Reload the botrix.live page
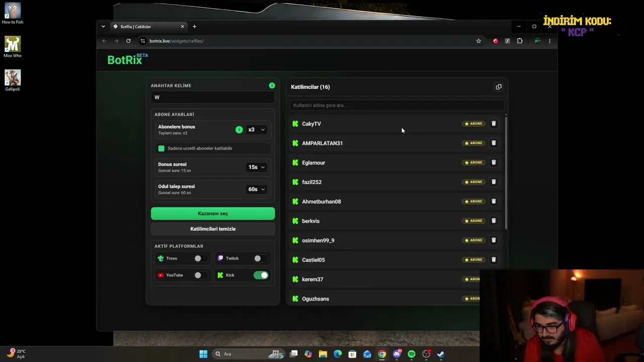644x362 pixels. click(x=128, y=41)
